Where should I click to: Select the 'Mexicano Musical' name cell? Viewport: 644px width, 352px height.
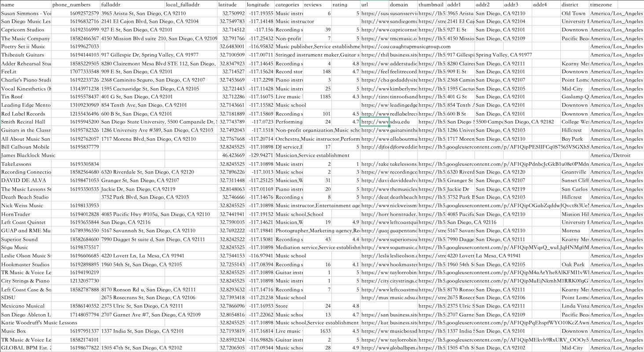click(x=26, y=306)
